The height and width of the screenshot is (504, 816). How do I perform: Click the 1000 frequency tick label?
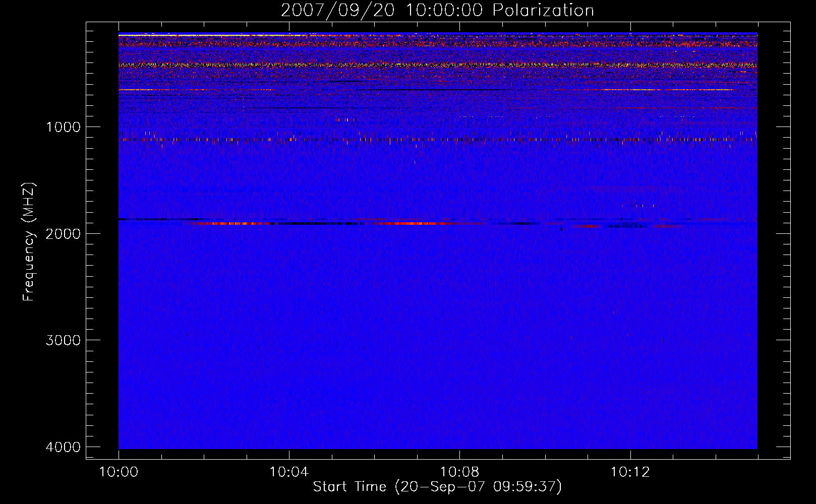63,127
